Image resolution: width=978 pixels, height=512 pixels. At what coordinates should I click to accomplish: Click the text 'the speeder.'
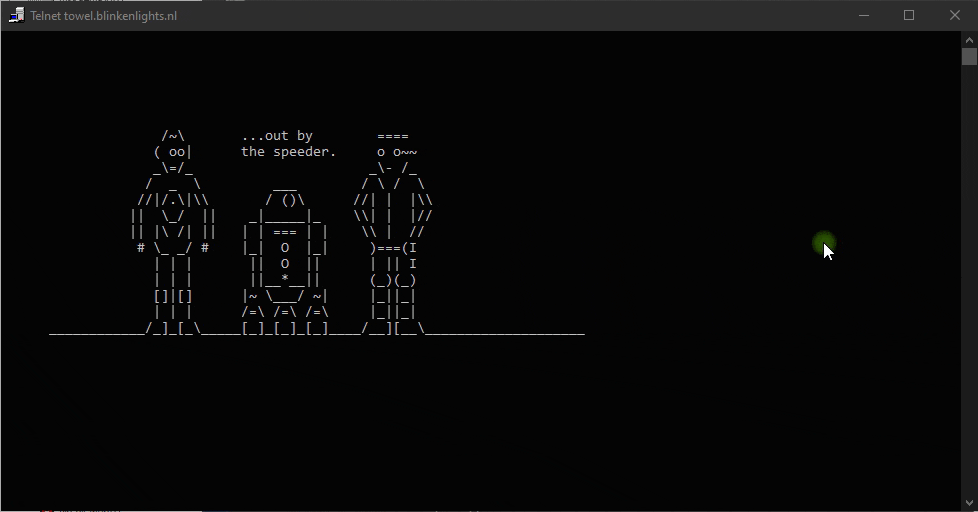point(288,152)
